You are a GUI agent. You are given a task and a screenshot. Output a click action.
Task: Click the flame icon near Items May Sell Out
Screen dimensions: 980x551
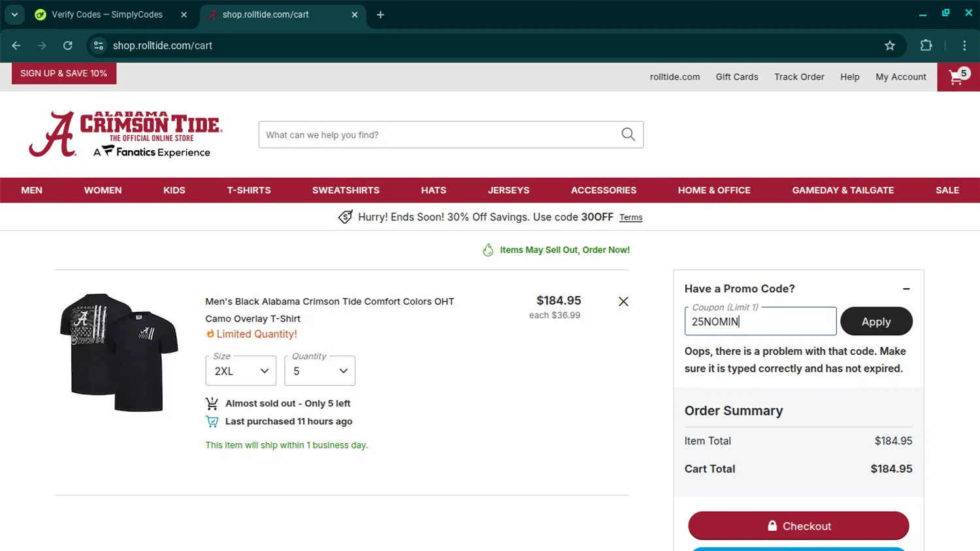pos(488,250)
